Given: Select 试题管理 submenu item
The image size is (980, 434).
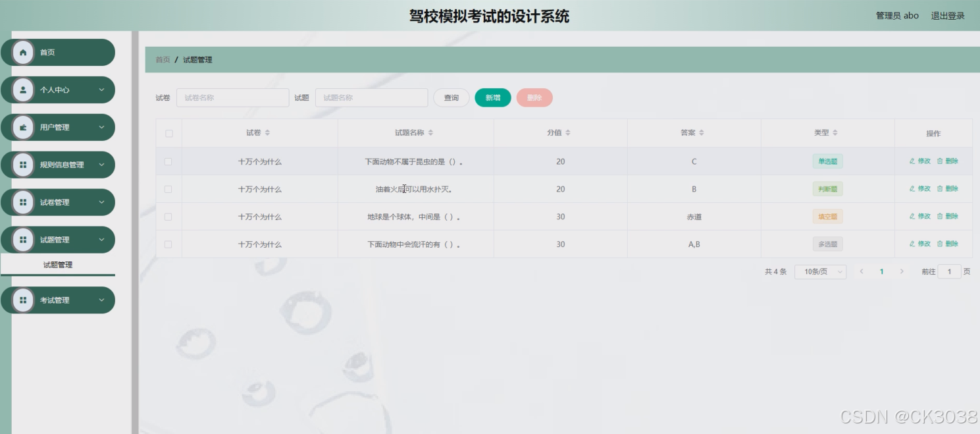Looking at the screenshot, I should [58, 265].
